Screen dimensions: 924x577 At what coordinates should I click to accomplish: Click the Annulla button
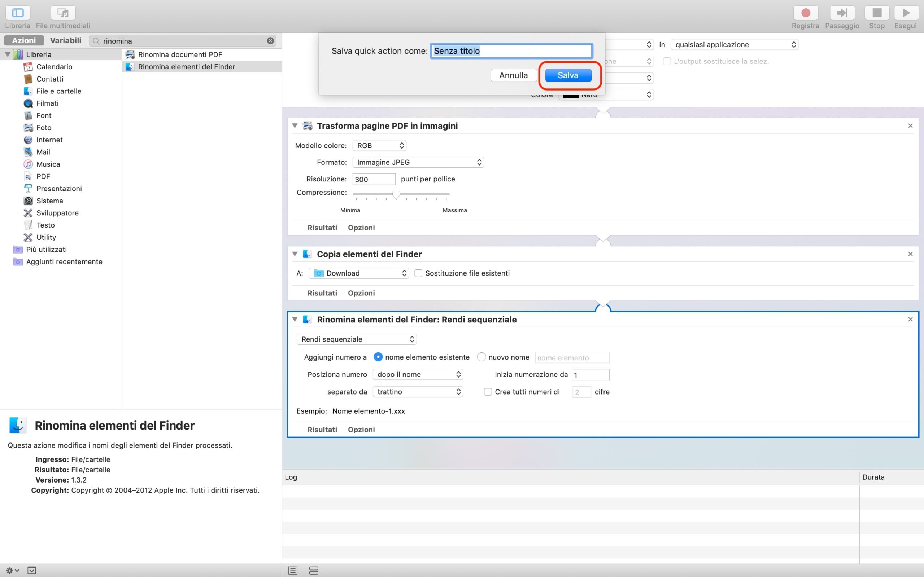(x=513, y=75)
